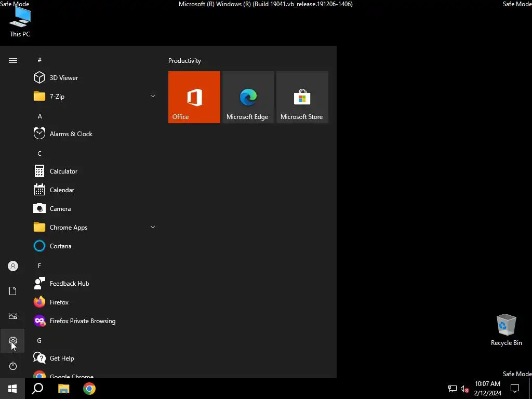Select the Recycle Bin desktop icon
Image resolution: width=532 pixels, height=399 pixels.
(x=506, y=330)
